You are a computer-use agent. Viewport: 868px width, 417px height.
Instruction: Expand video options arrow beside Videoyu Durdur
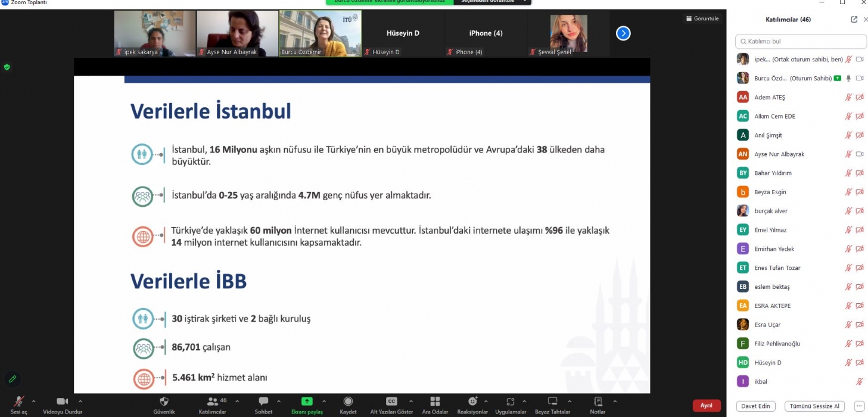80,401
